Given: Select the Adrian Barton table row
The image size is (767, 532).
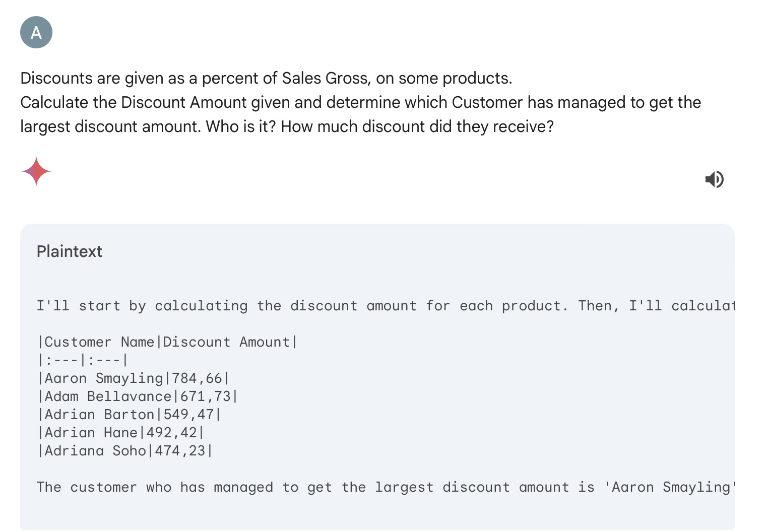Looking at the screenshot, I should coord(129,415).
